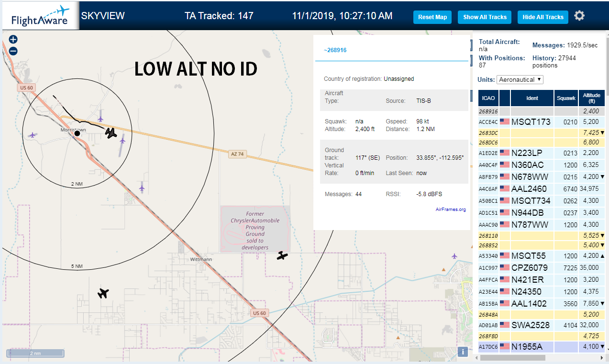The width and height of the screenshot is (609, 364).
Task: Click the US flag in AAL2460 row
Action: [x=504, y=188]
